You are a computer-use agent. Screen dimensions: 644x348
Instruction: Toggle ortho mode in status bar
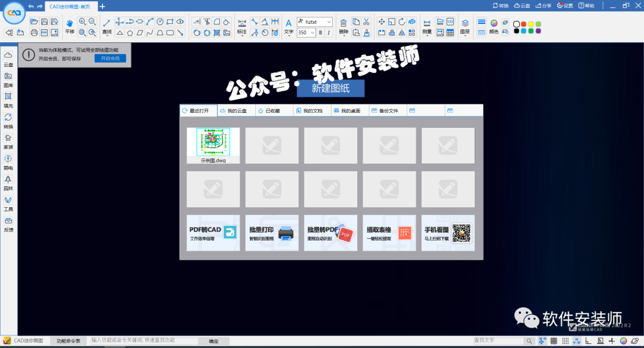[588, 341]
